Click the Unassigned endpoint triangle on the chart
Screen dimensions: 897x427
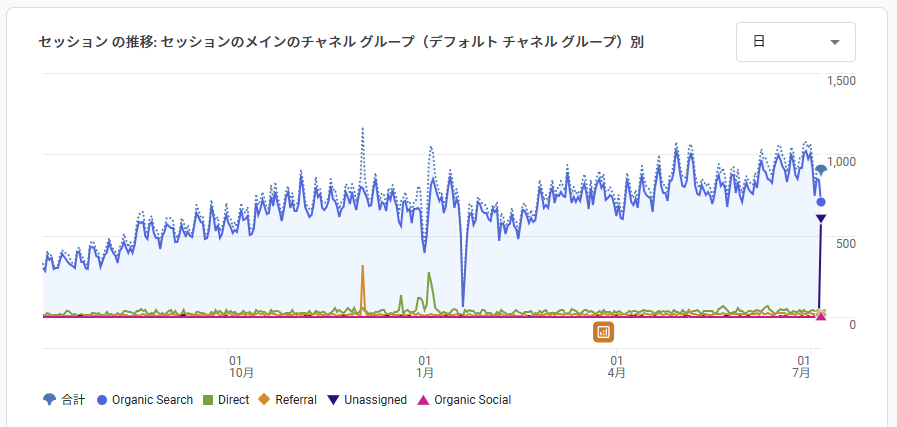pyautogui.click(x=820, y=219)
